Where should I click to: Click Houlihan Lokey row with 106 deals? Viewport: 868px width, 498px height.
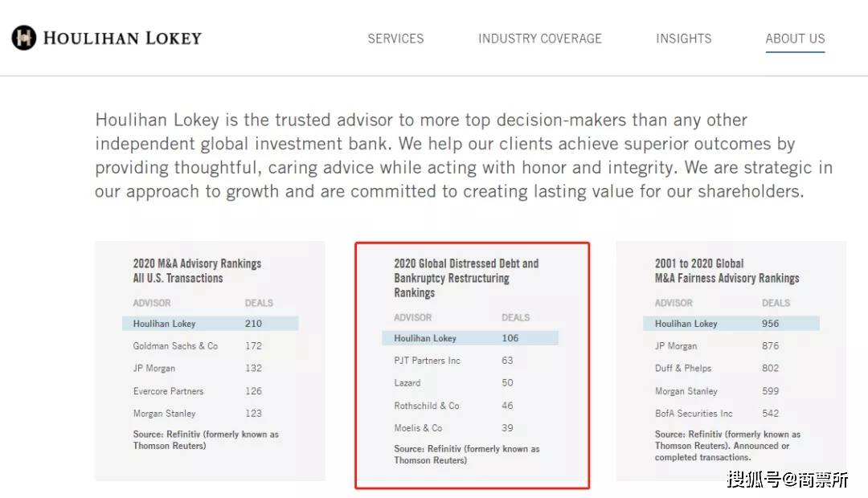click(470, 338)
